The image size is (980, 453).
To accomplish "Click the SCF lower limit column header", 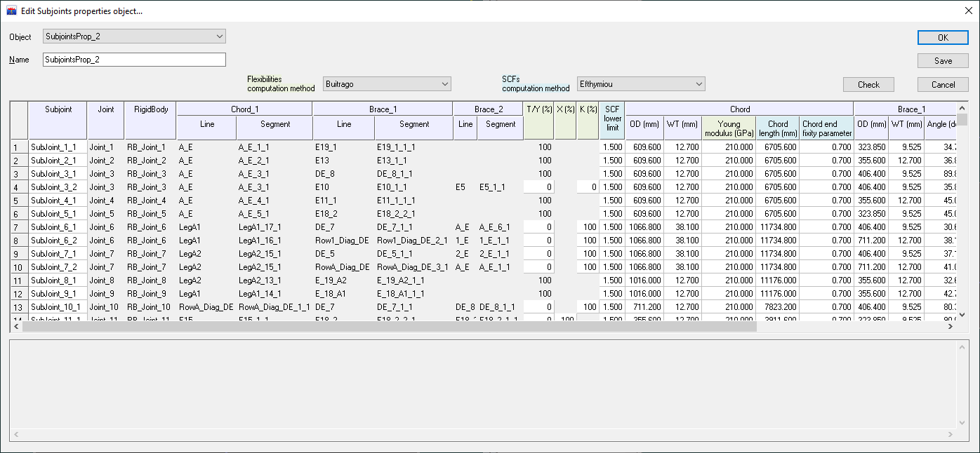I will 612,120.
